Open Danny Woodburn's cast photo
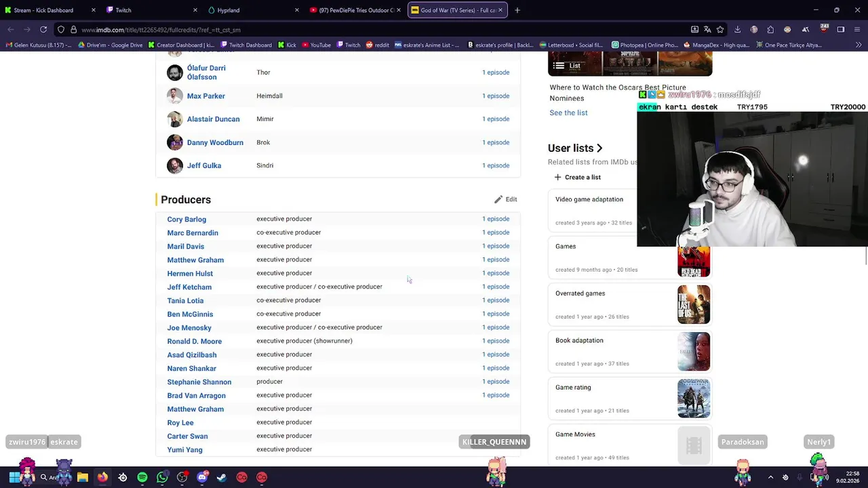The width and height of the screenshot is (868, 488). click(x=175, y=142)
